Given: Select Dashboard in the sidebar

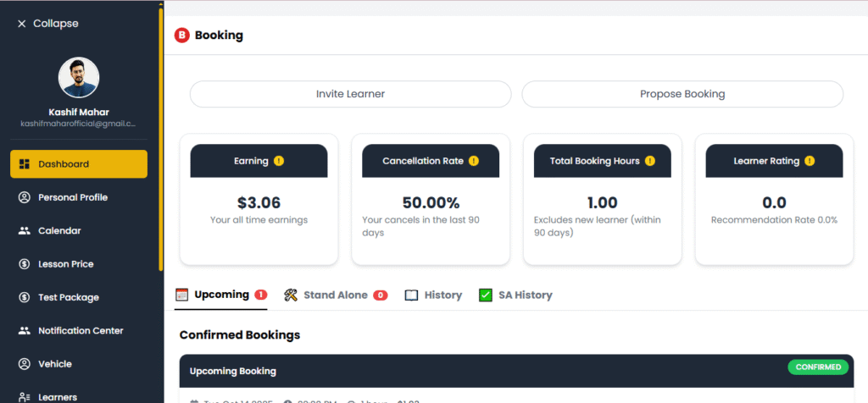Looking at the screenshot, I should 79,164.
